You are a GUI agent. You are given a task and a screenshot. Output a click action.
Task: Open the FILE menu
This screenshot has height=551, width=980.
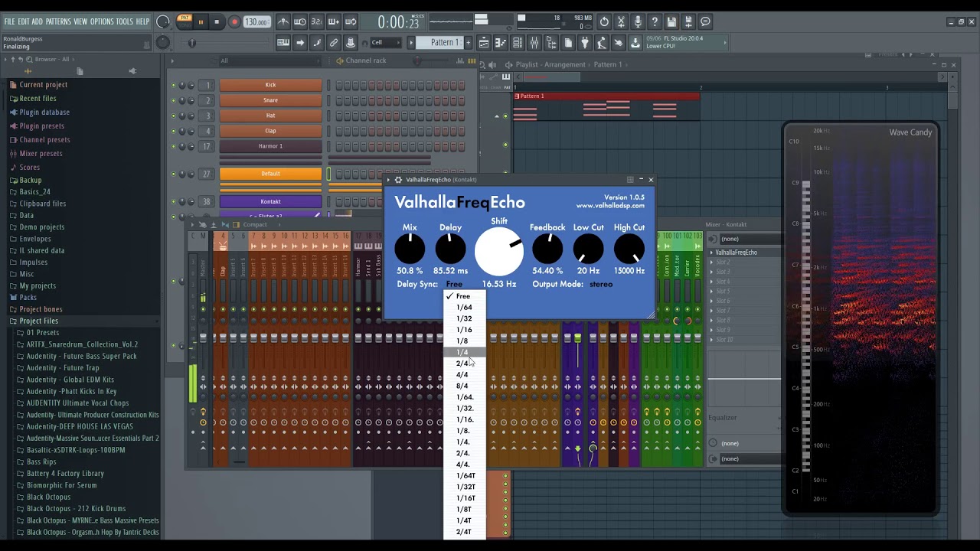[x=10, y=21]
